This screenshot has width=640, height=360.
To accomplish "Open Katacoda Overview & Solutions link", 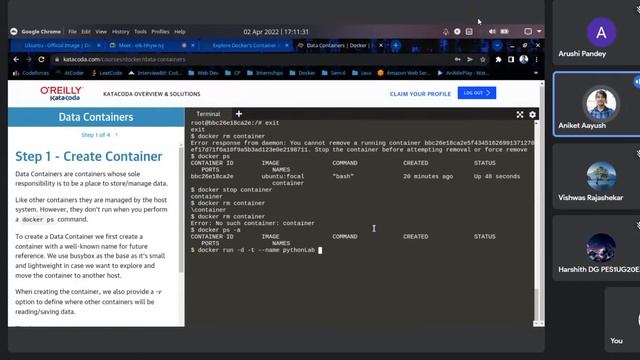I will coord(152,94).
